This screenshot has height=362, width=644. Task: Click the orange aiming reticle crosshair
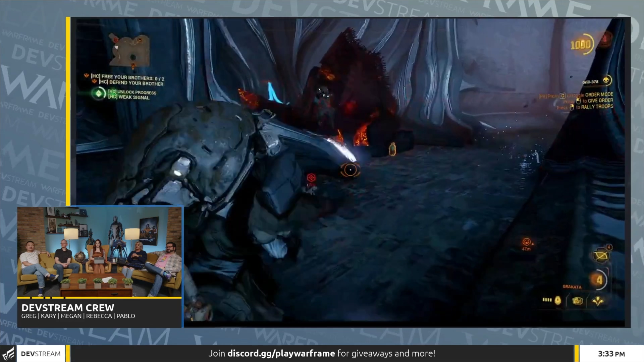pos(350,170)
